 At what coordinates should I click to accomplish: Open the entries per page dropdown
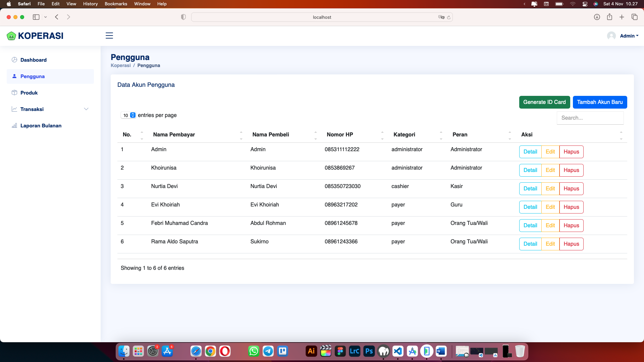pyautogui.click(x=128, y=115)
